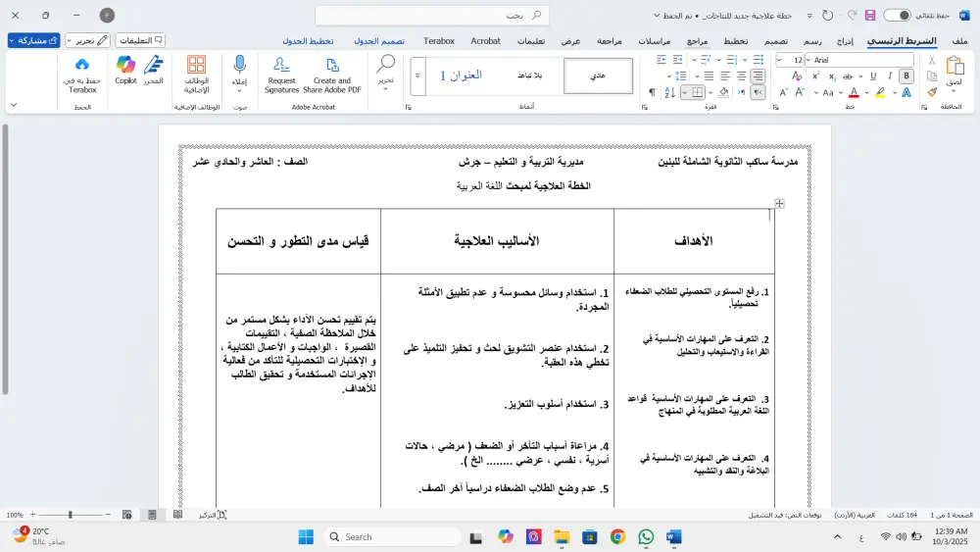Expand the styles gallery more arrow

pyautogui.click(x=417, y=75)
